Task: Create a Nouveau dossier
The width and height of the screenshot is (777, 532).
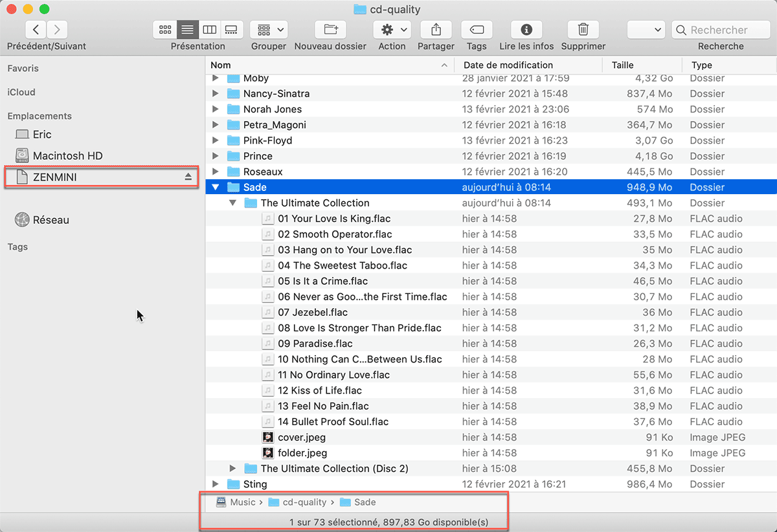Action: [x=330, y=29]
